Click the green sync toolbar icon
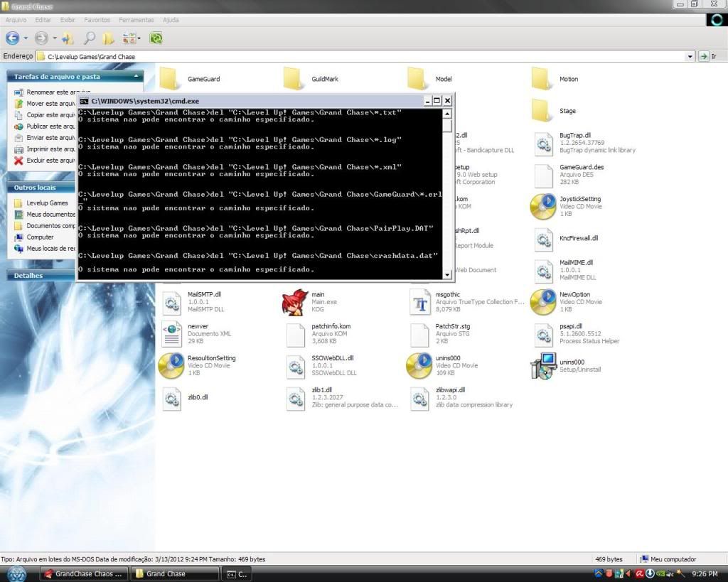The image size is (728, 582). point(156,38)
